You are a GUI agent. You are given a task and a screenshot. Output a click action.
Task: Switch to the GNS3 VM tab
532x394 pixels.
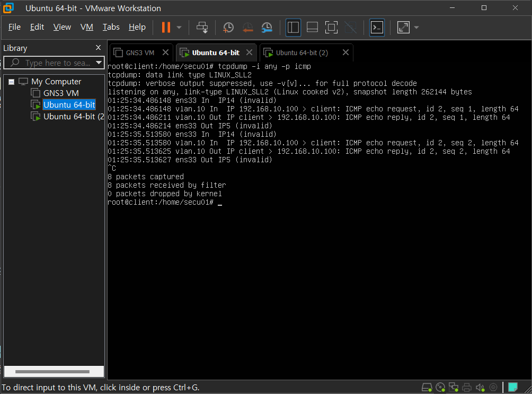(140, 52)
